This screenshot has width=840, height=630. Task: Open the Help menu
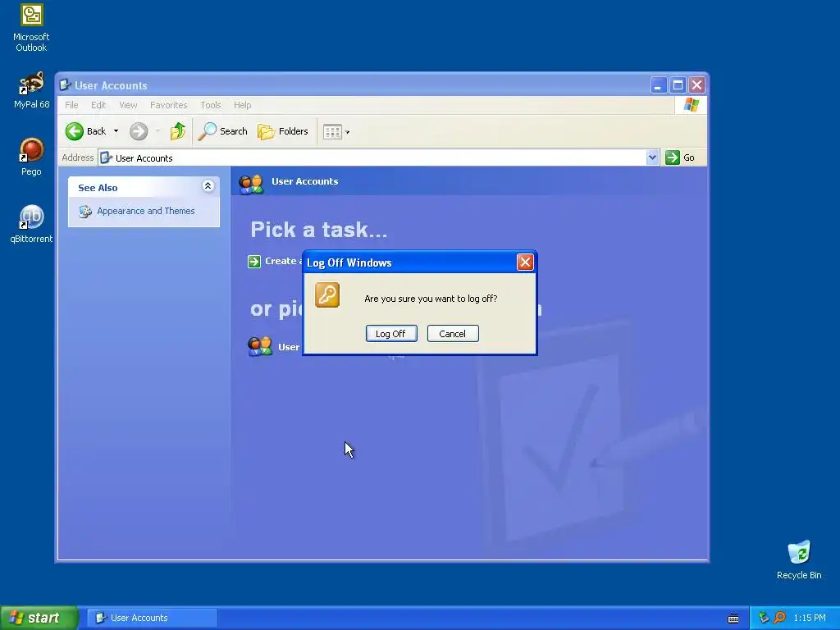click(x=242, y=105)
